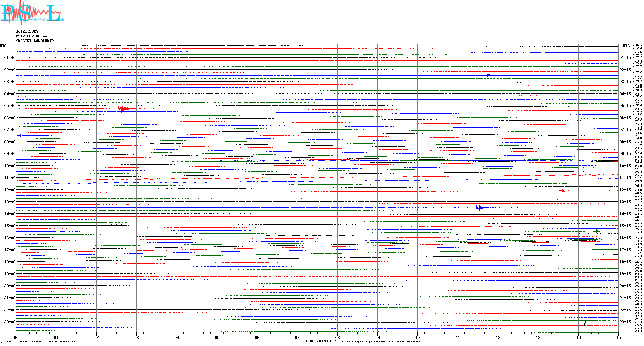Screen dimensions: 644x346
Task: Click the 16:00 hour label
Action: tap(10, 238)
